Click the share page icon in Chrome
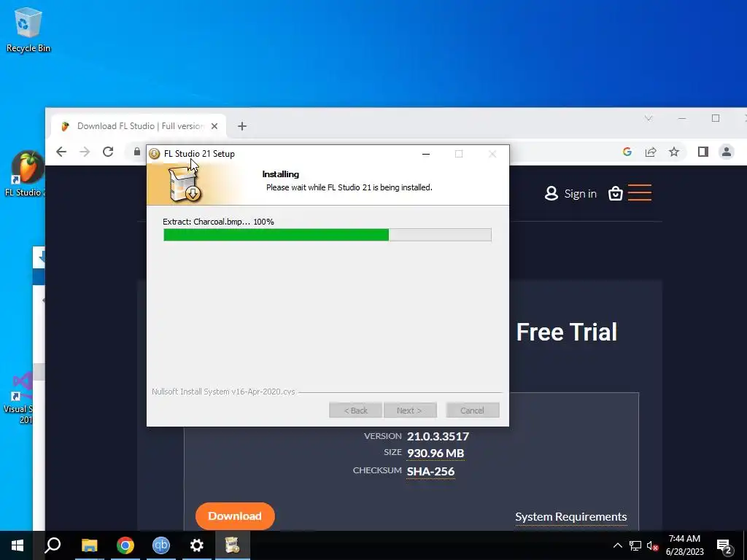This screenshot has height=560, width=747. 650,152
